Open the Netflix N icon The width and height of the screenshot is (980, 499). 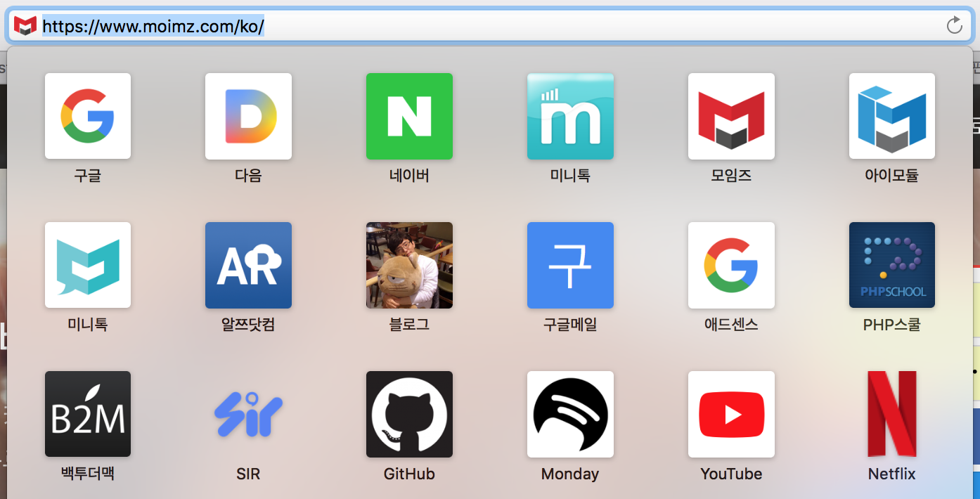coord(892,414)
